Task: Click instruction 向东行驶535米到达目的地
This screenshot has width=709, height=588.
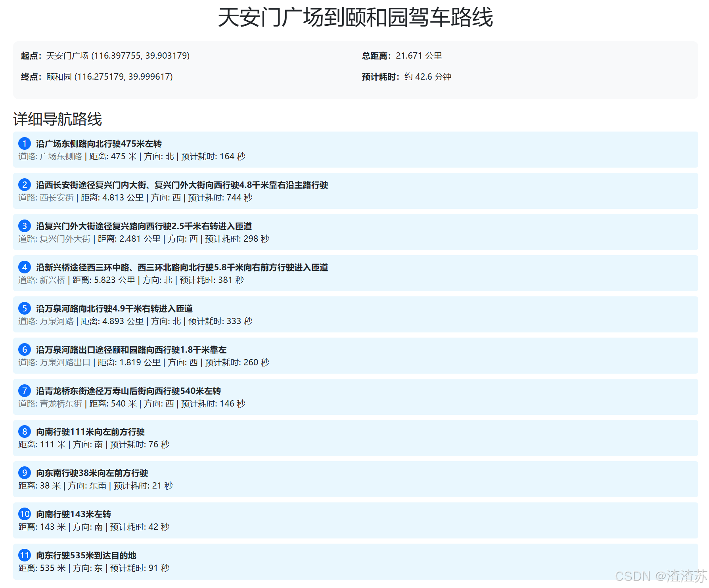Action: pos(86,555)
